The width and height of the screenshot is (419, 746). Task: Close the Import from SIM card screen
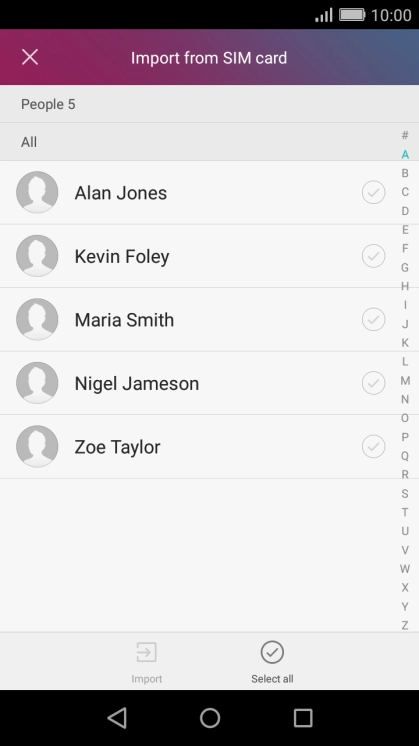click(30, 58)
